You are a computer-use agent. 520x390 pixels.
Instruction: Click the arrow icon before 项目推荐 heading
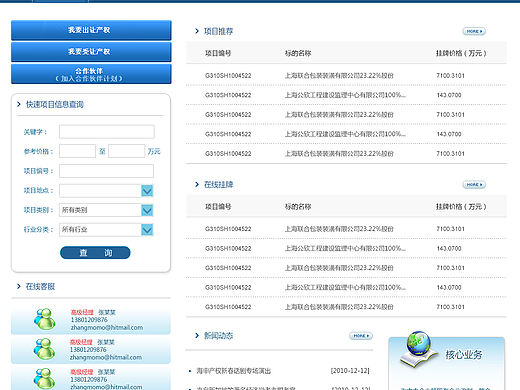pyautogui.click(x=197, y=31)
